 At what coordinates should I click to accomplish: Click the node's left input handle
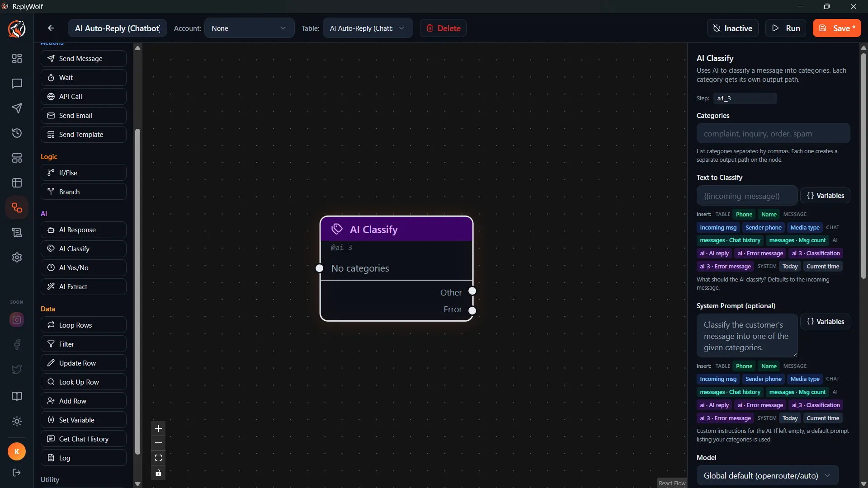tap(320, 268)
